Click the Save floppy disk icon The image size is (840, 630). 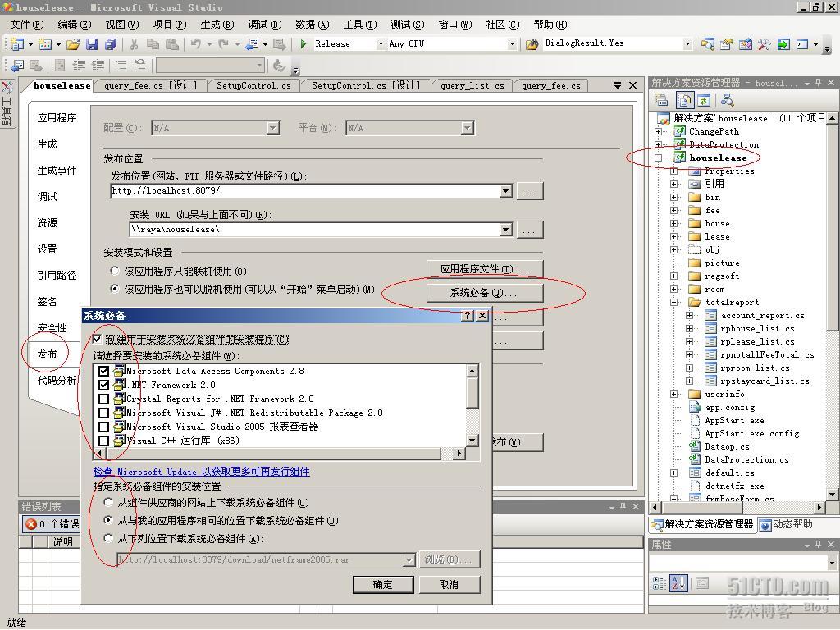tap(92, 44)
